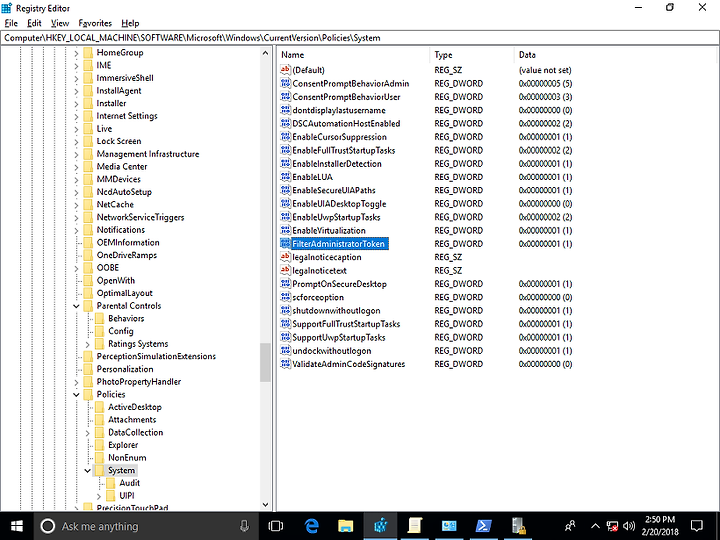Click the shutdownwithoutlogon DWORD icon
Image resolution: width=720 pixels, height=540 pixels.
click(x=285, y=310)
